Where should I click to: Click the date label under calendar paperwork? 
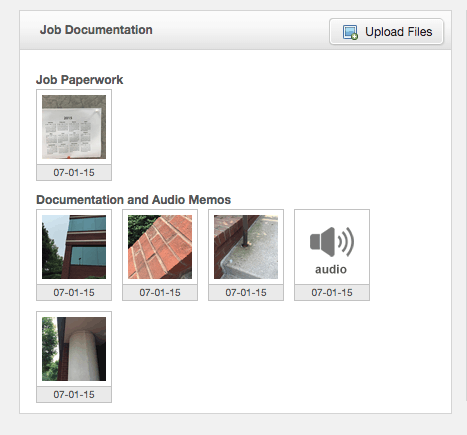click(x=74, y=172)
